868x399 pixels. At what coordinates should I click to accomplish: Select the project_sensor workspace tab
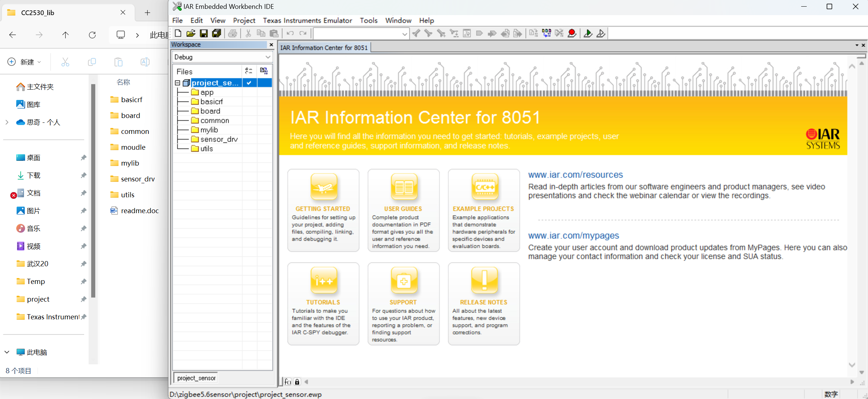(196, 378)
